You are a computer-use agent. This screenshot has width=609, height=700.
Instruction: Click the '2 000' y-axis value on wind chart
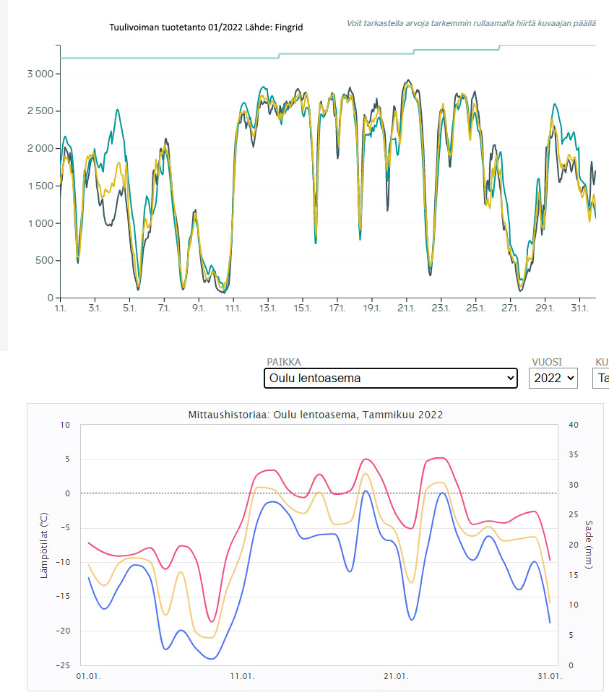tap(40, 148)
